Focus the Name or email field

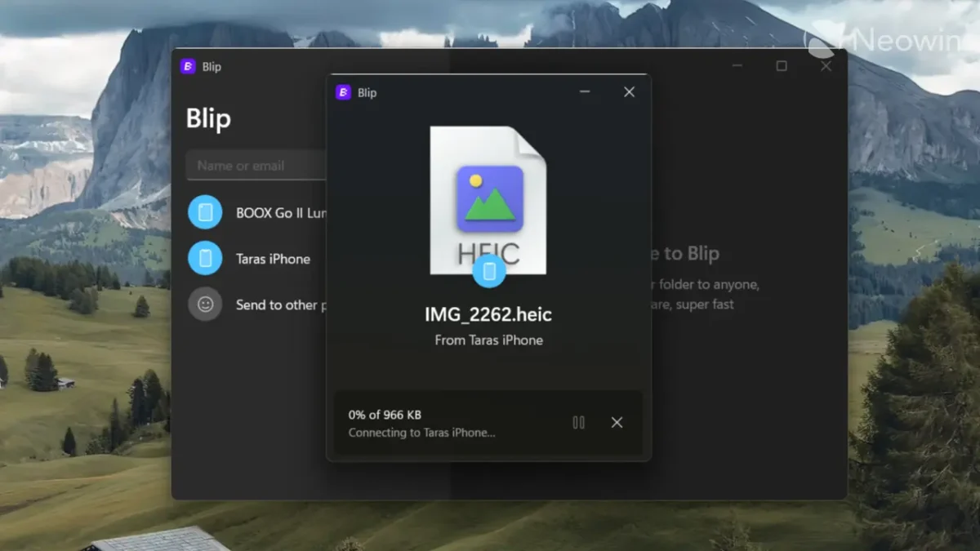point(256,165)
